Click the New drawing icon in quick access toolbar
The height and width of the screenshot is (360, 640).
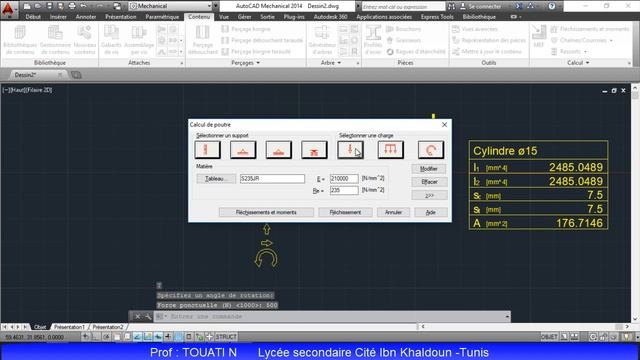pos(27,6)
